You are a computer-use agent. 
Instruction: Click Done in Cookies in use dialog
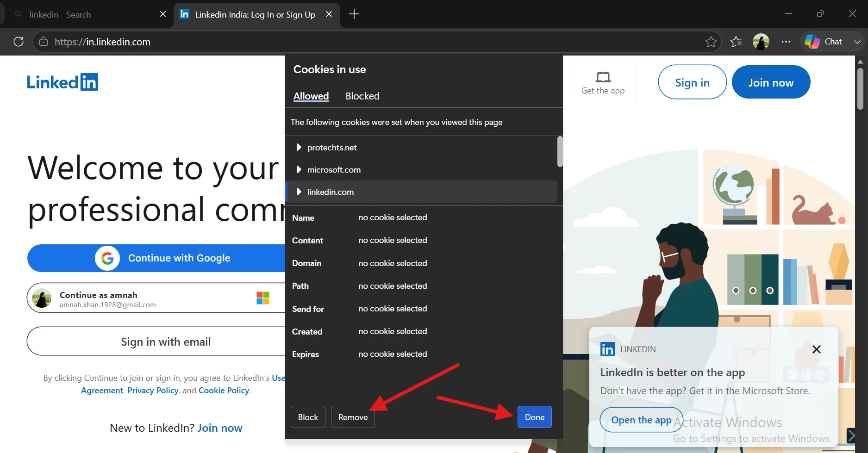(535, 417)
